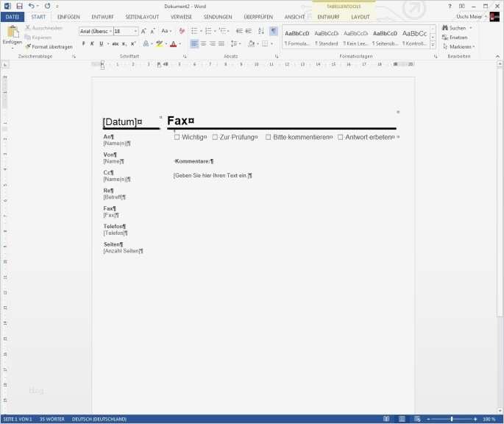
Task: Click Suchen (find) button
Action: click(454, 28)
